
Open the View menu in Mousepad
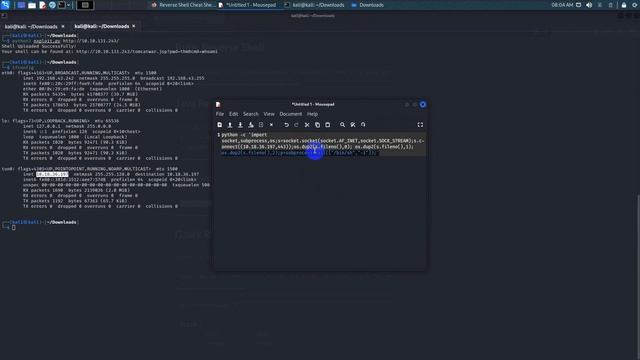click(269, 114)
